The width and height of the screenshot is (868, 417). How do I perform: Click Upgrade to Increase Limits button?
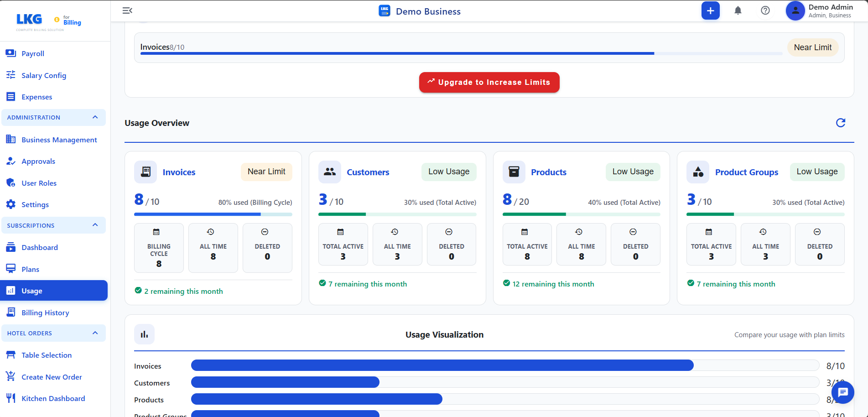[489, 82]
